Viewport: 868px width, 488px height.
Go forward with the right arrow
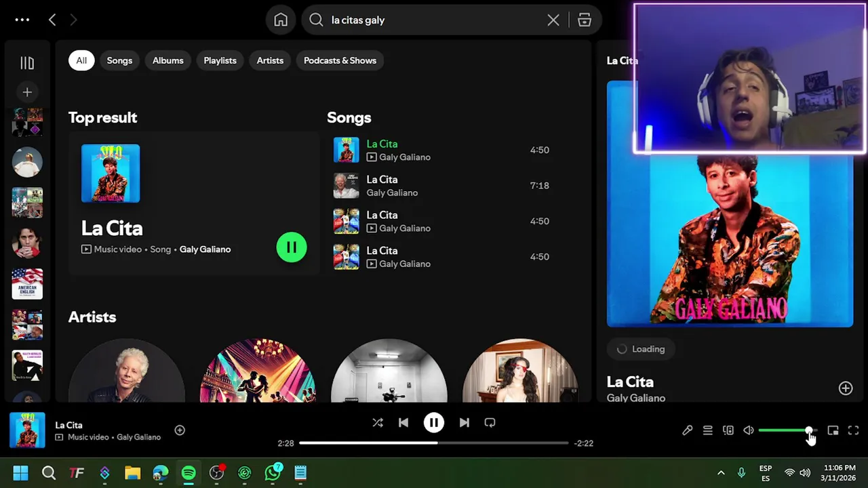point(73,20)
